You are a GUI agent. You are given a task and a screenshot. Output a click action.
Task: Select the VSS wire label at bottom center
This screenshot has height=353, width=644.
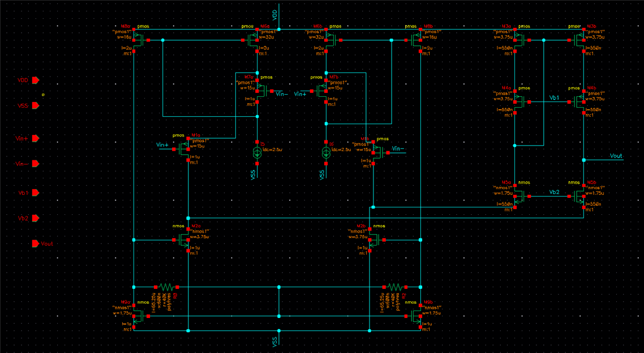[x=275, y=341]
